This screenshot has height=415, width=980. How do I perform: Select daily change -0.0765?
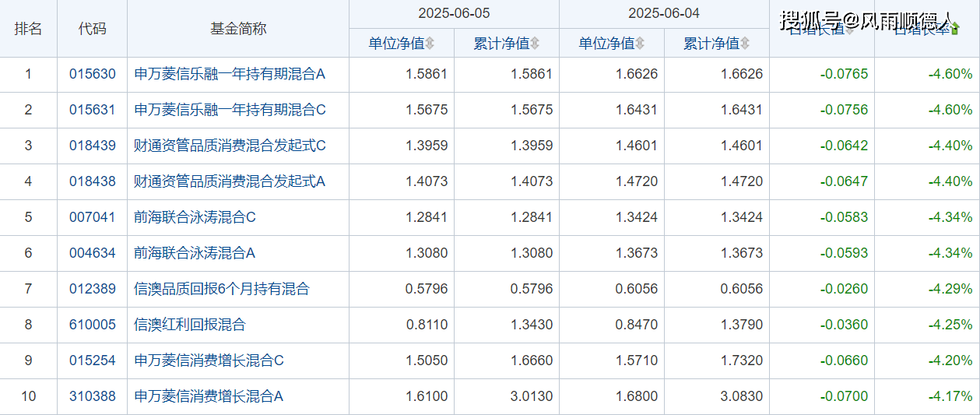click(844, 75)
